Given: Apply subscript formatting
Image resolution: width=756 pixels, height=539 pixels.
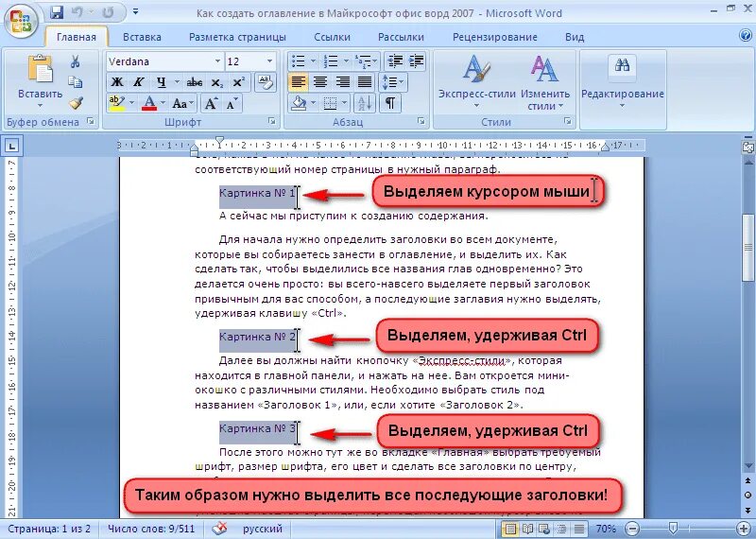Looking at the screenshot, I should pyautogui.click(x=217, y=82).
